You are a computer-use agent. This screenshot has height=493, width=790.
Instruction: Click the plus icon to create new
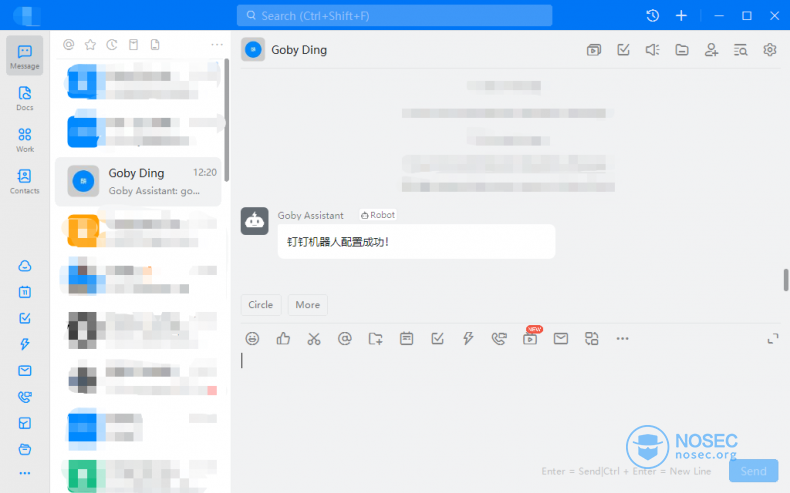pyautogui.click(x=681, y=16)
